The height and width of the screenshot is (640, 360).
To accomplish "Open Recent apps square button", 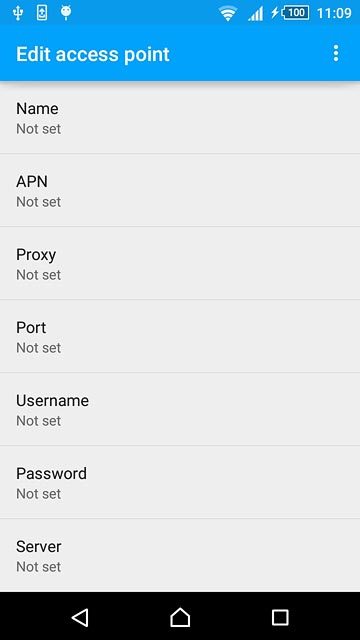I will 280,617.
